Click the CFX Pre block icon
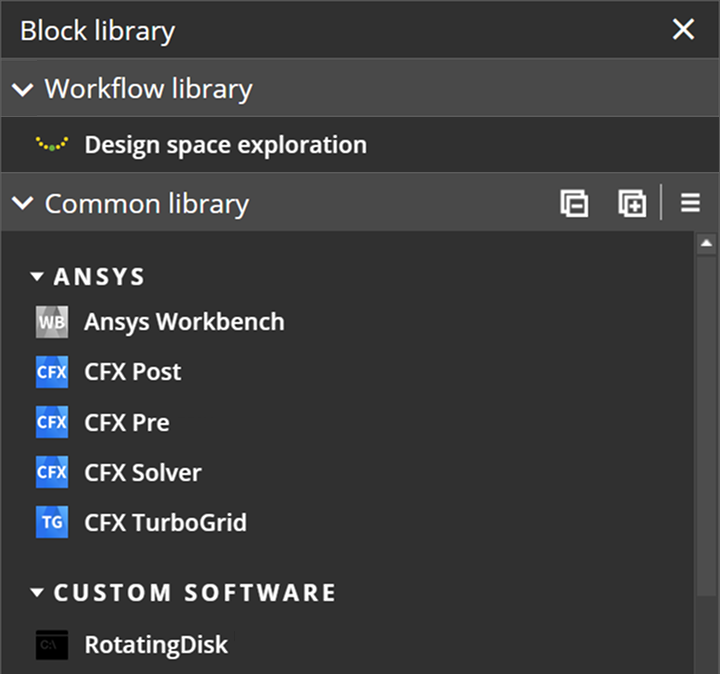This screenshot has width=720, height=674. [x=52, y=422]
